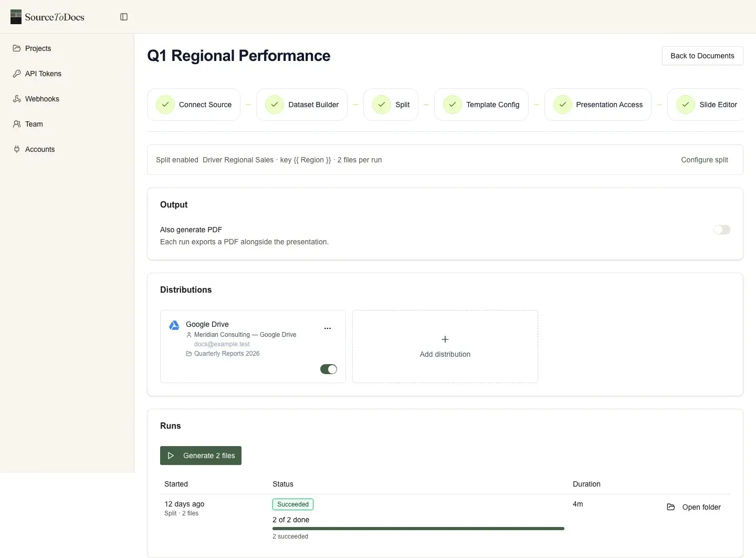The width and height of the screenshot is (756, 558).
Task: Click Open folder for the succeeded run
Action: click(694, 507)
